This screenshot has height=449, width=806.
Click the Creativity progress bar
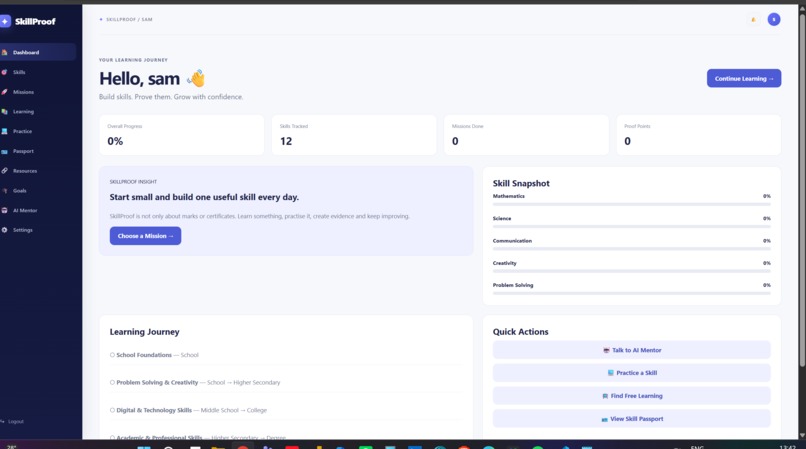pos(632,271)
